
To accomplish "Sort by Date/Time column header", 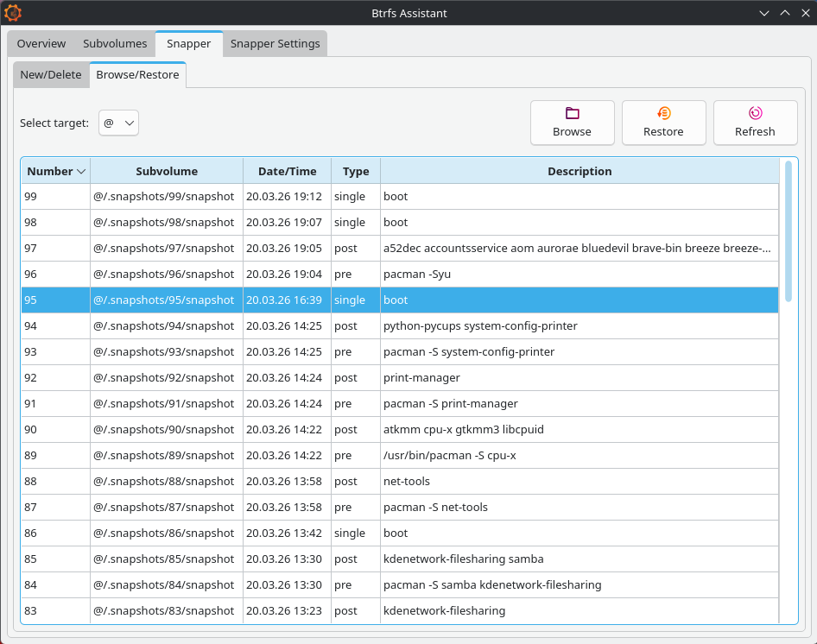I will pos(287,171).
